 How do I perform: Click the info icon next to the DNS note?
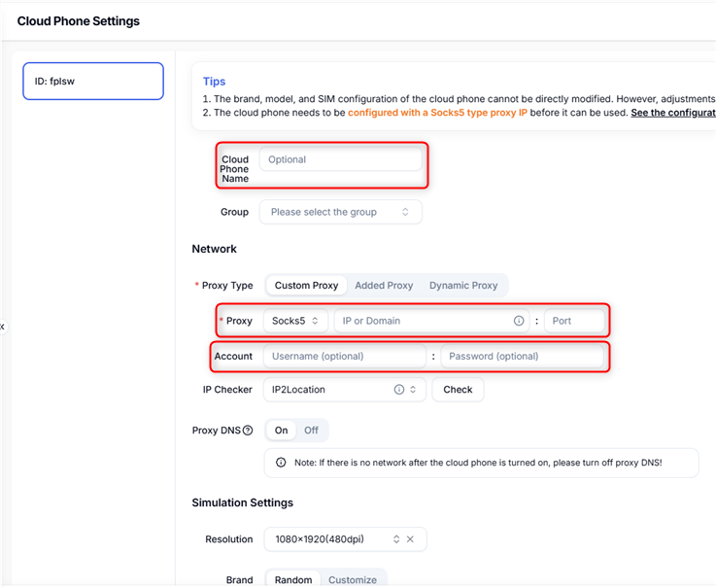pyautogui.click(x=282, y=463)
